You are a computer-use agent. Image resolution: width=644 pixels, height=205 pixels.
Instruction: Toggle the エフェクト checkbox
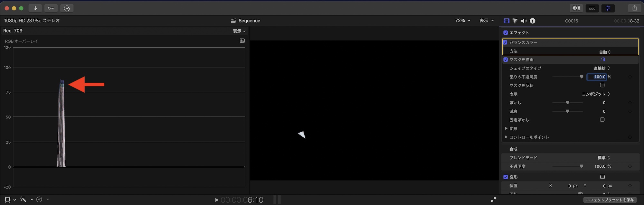tap(506, 33)
